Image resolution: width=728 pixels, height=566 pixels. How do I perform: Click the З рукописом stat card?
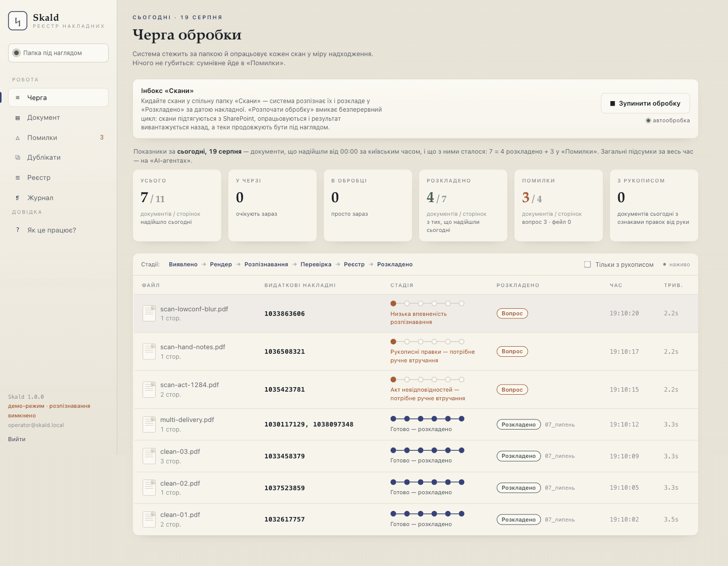point(654,206)
